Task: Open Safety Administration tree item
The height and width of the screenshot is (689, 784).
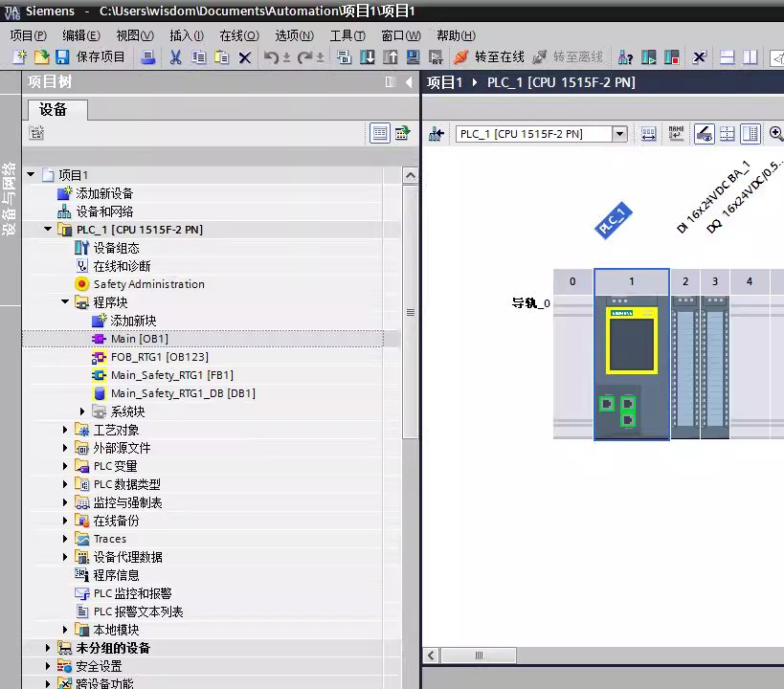Action: 149,284
